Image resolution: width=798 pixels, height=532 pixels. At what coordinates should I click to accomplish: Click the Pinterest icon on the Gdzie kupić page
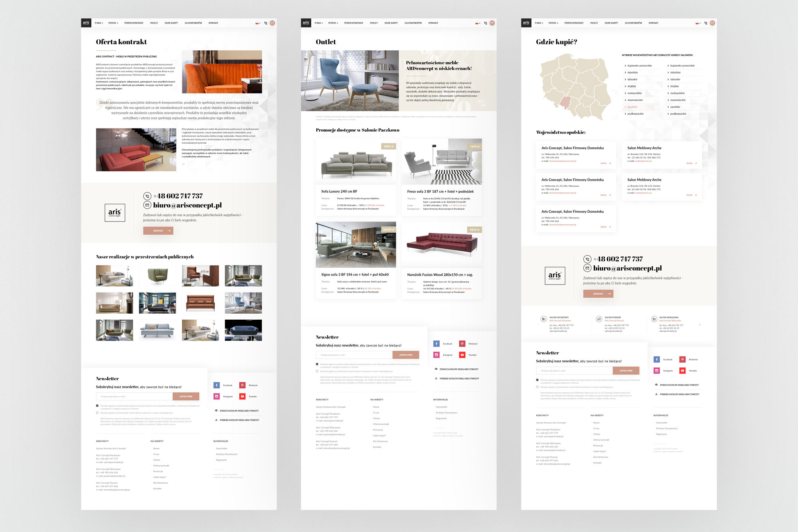[682, 360]
